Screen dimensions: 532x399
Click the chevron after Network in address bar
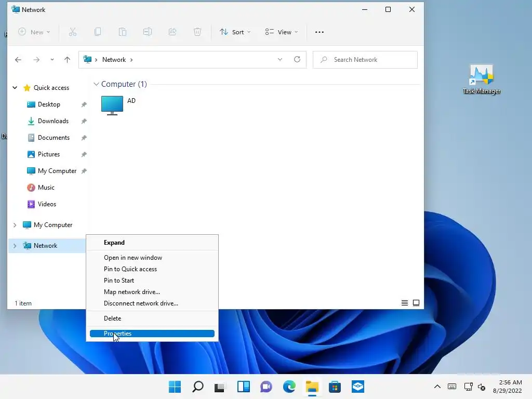click(131, 60)
